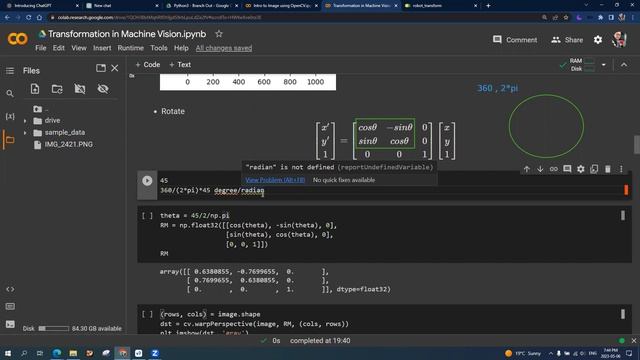Open the View menu
The width and height of the screenshot is (640, 360).
79,48
